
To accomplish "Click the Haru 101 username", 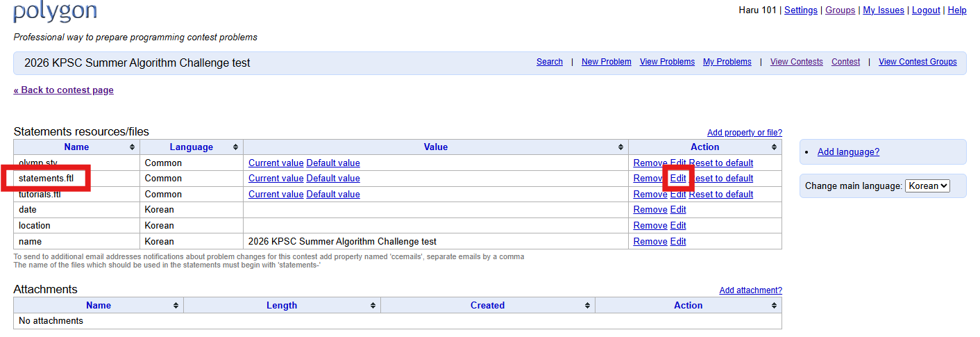I will [x=758, y=10].
